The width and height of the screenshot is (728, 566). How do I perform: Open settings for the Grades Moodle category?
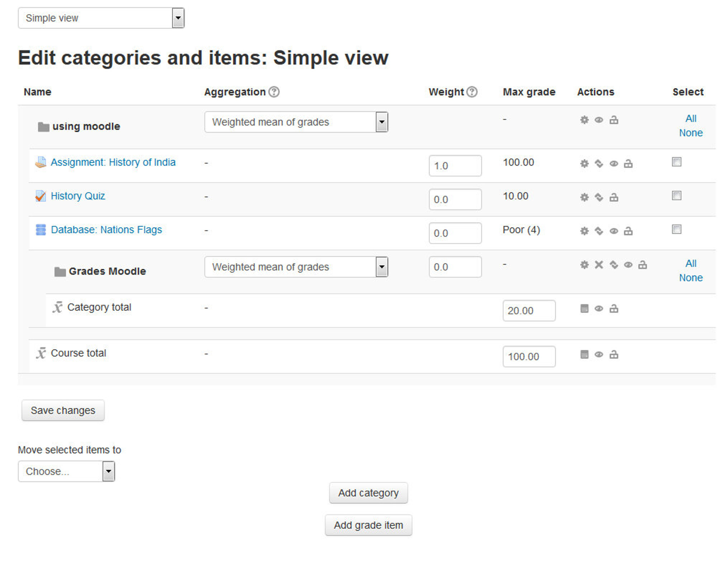[584, 265]
